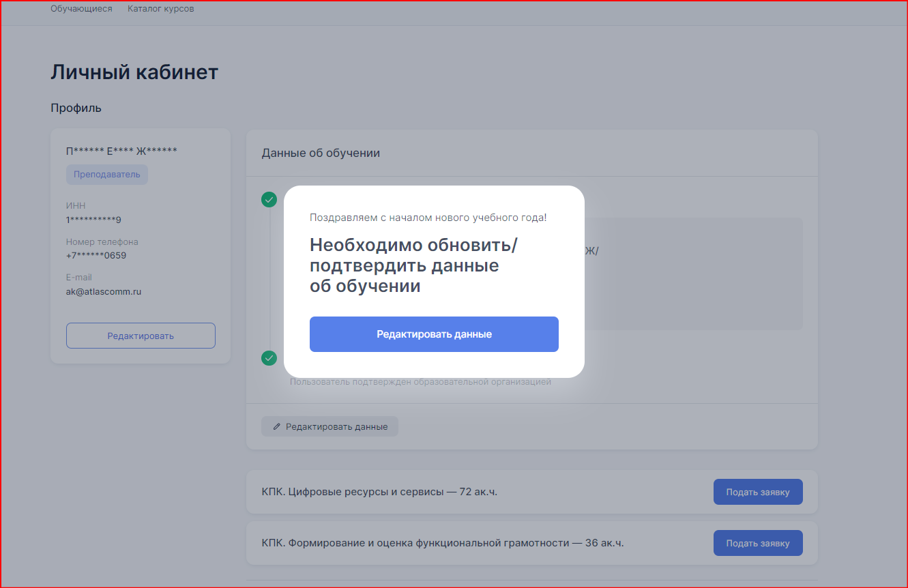
Task: Click the Необходимо обновить popup heading
Action: pos(412,265)
